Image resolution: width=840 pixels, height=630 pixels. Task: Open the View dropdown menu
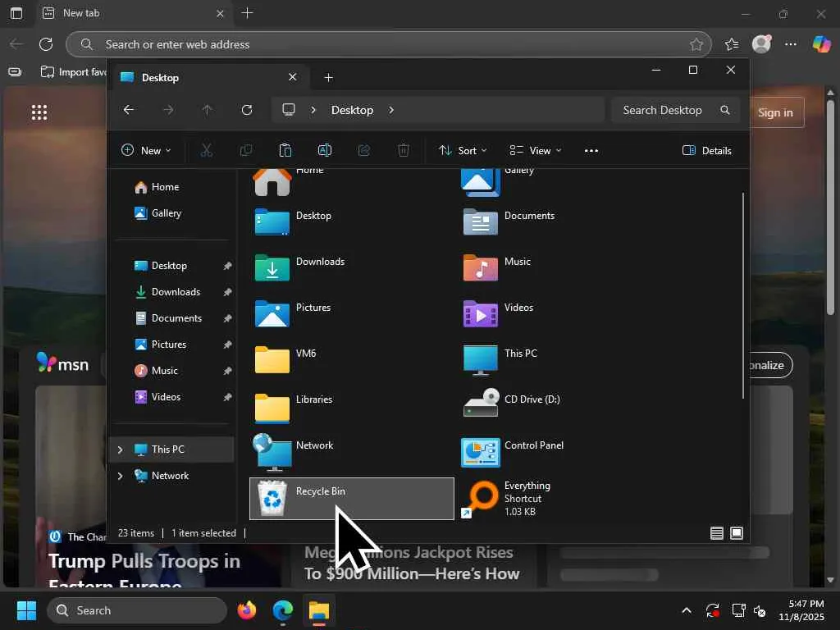click(x=535, y=151)
